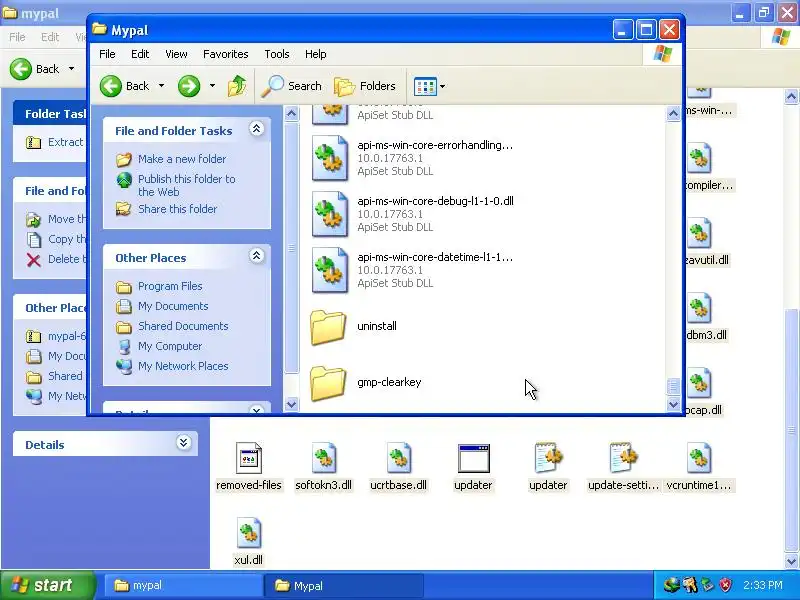
Task: Open Back history dropdown in Mypal window
Action: [x=161, y=86]
